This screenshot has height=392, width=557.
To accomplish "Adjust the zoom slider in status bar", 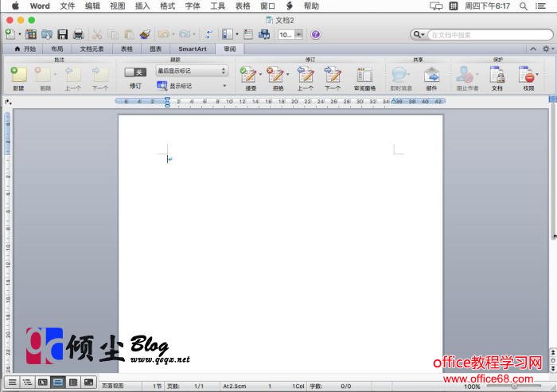I will [x=514, y=386].
